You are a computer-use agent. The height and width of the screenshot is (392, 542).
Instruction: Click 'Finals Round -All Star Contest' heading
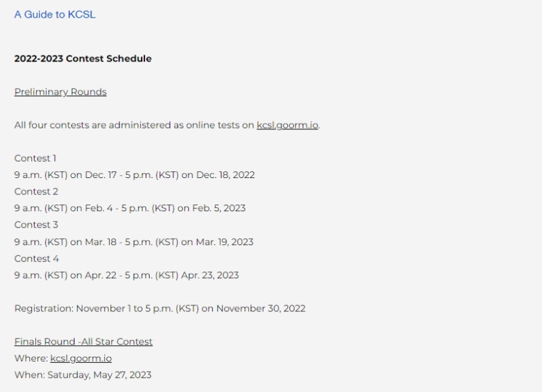83,342
